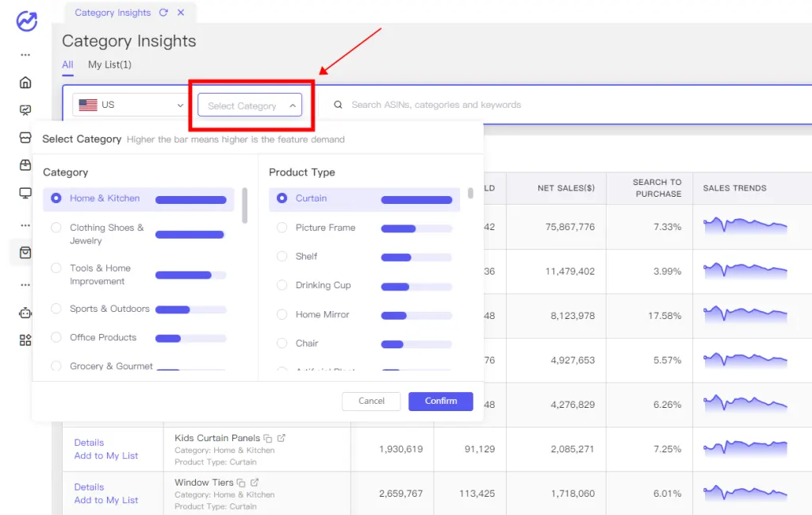The image size is (812, 515).
Task: Select Clothing Shoes & Jewelry radio
Action: (x=56, y=228)
